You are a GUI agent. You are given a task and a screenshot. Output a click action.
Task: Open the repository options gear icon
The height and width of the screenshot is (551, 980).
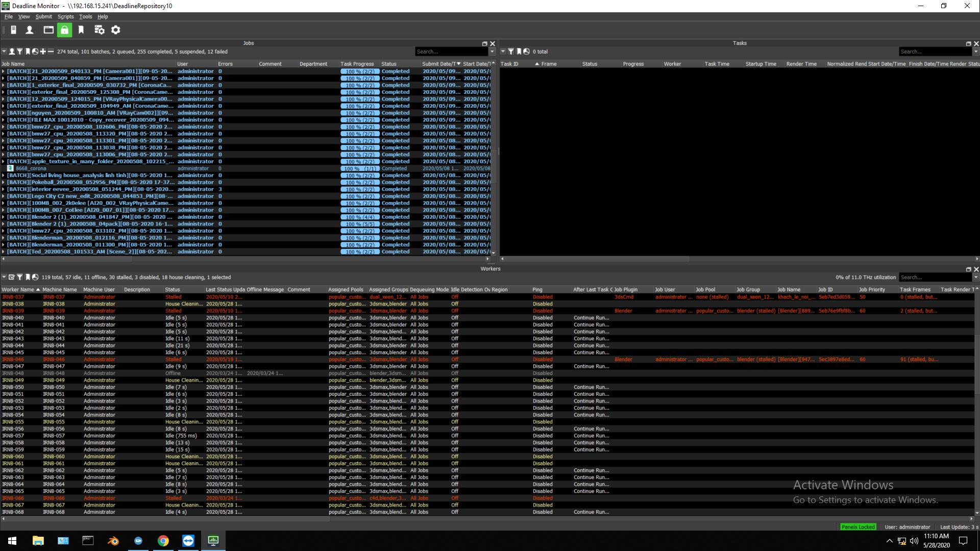tap(116, 30)
